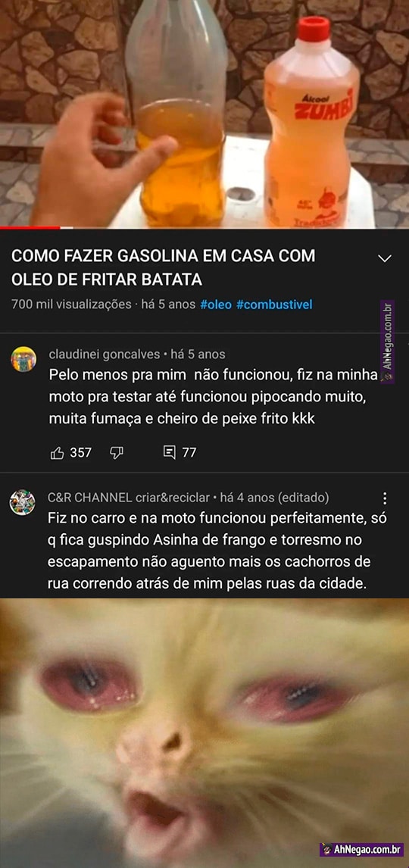Tap the 700 mil visualizações text
409x868 pixels.
point(71,304)
